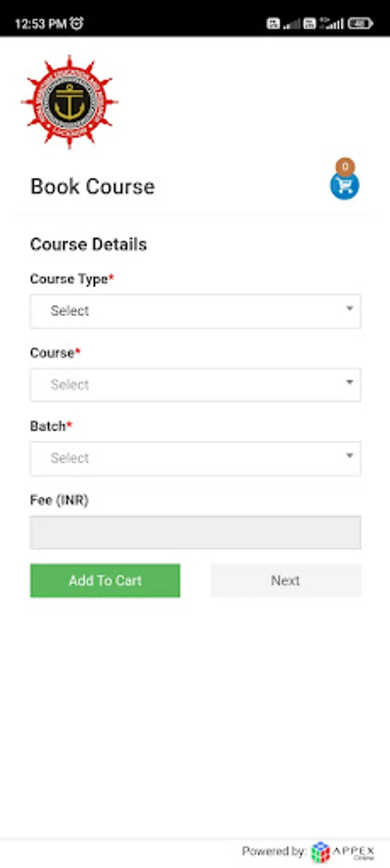Screen dimensions: 390x868
Task: Tap the orange cart count badge
Action: pyautogui.click(x=345, y=166)
